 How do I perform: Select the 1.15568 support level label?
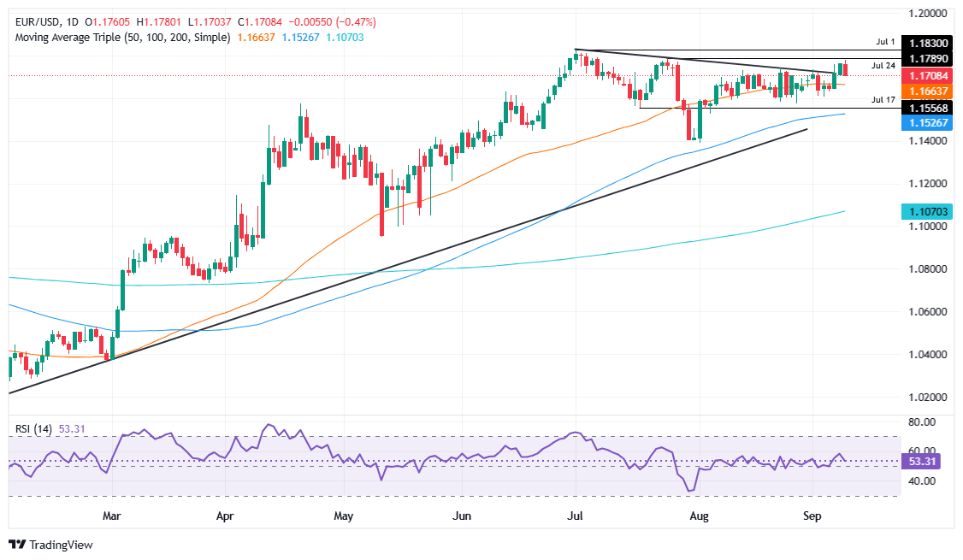pos(927,108)
